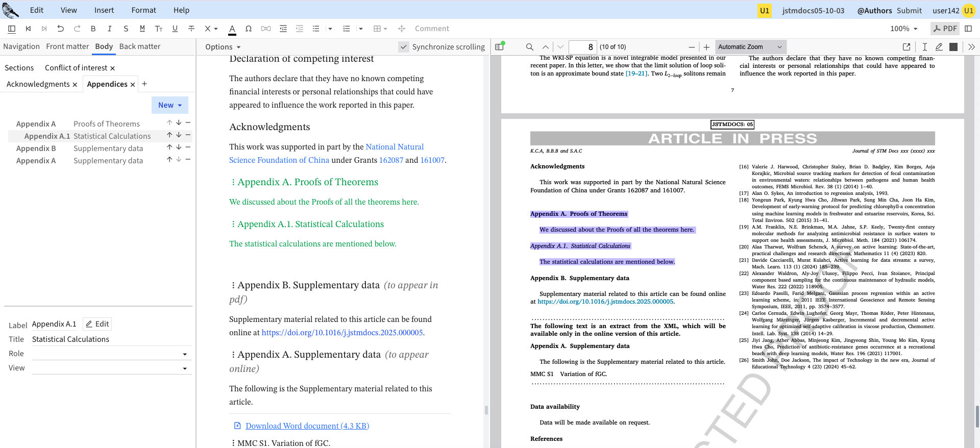Viewport: 980px width, 448px height.
Task: Open the text color swatch A
Action: pos(232,29)
